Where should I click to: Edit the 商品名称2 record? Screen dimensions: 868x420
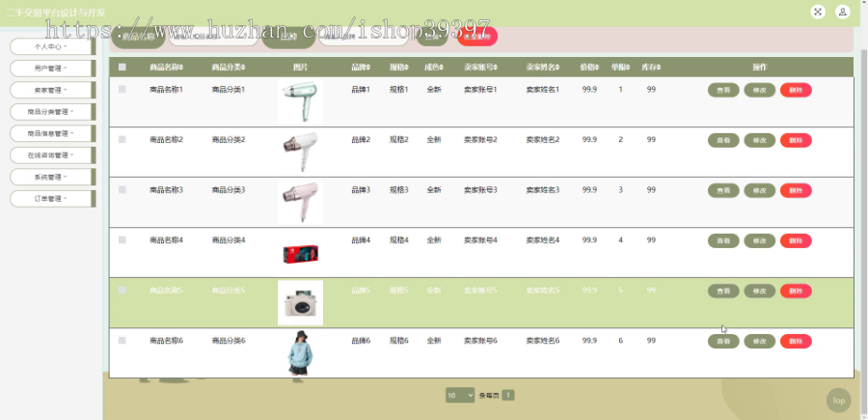tap(760, 140)
